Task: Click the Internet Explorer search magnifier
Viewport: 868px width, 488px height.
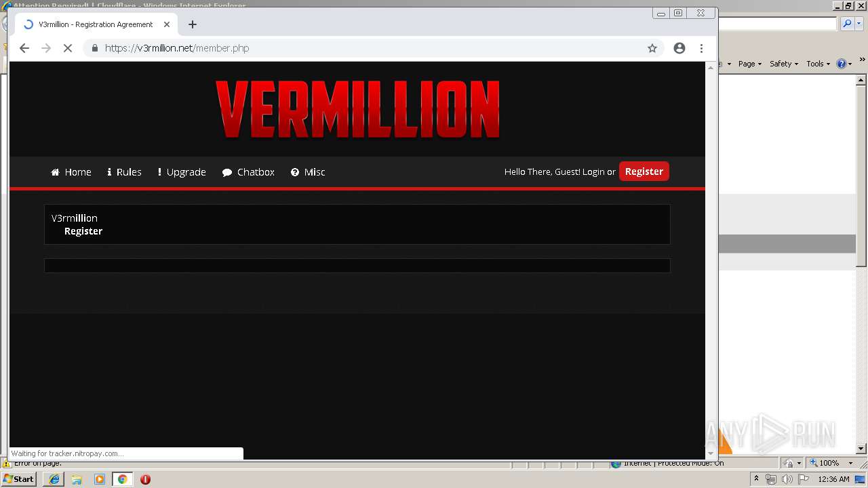Action: (x=846, y=24)
